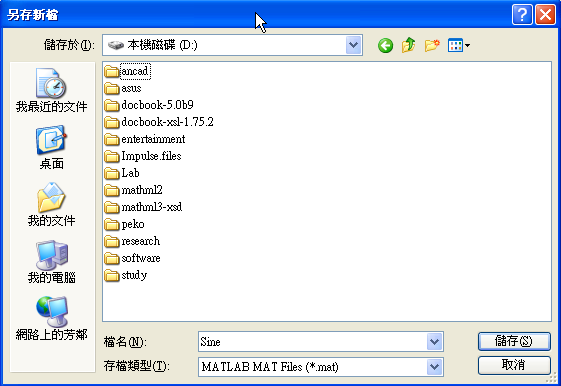This screenshot has height=386, width=561.
Task: Expand the file type dropdown arrow
Action: click(434, 367)
